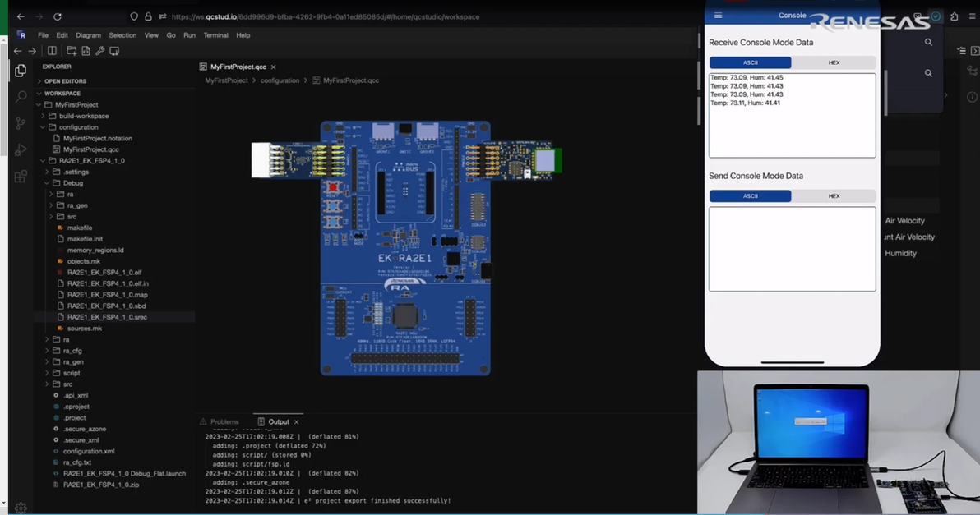Viewport: 980px width, 515px height.
Task: Select ASCII mode for Receive Console data
Action: [750, 62]
